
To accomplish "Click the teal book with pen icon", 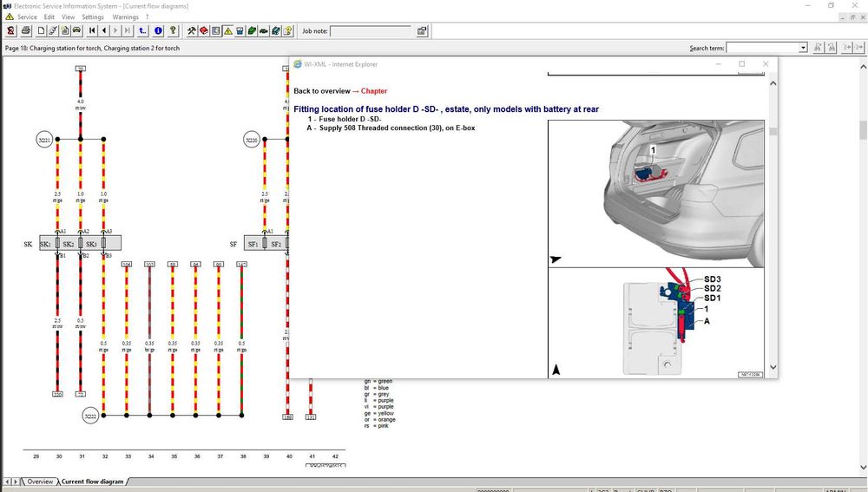I will (276, 31).
